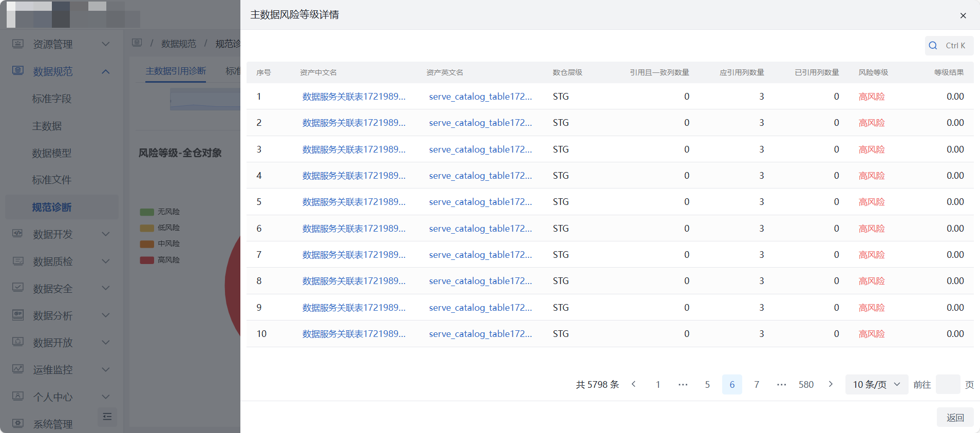This screenshot has width=980, height=433.
Task: Collapse the sidebar with the fold icon
Action: coord(107,417)
